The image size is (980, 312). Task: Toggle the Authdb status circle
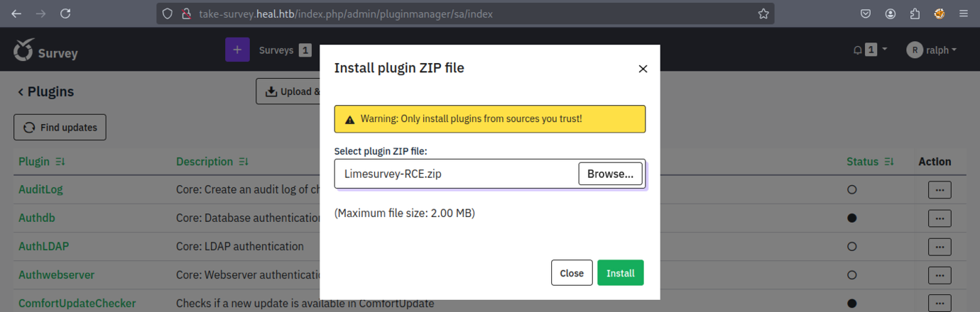tap(852, 218)
